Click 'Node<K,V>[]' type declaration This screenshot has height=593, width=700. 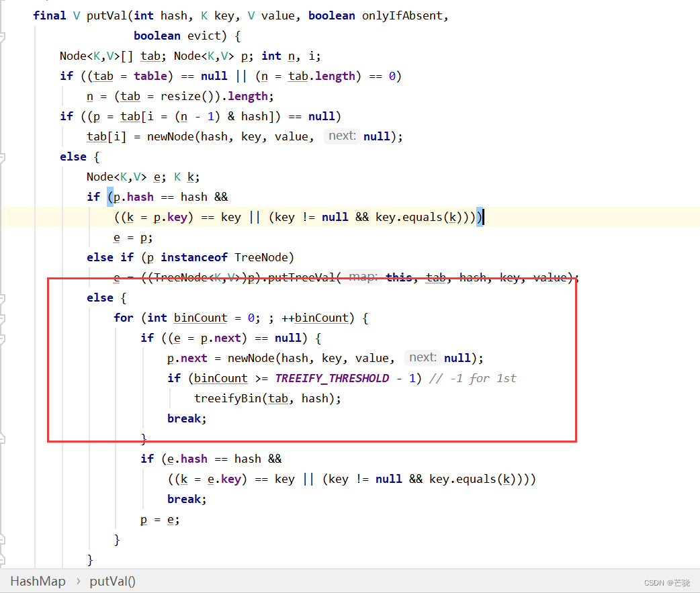(97, 56)
